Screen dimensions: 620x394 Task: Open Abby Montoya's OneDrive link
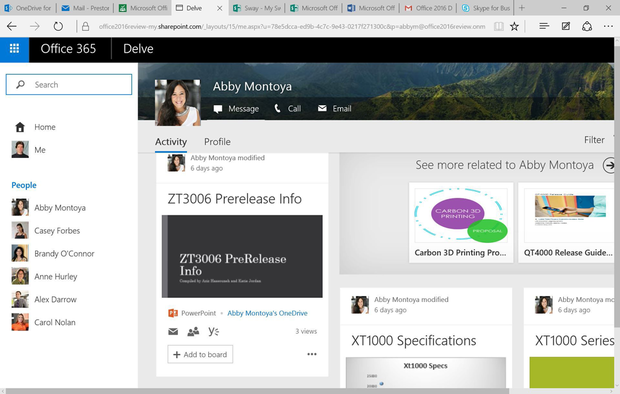[x=267, y=313]
